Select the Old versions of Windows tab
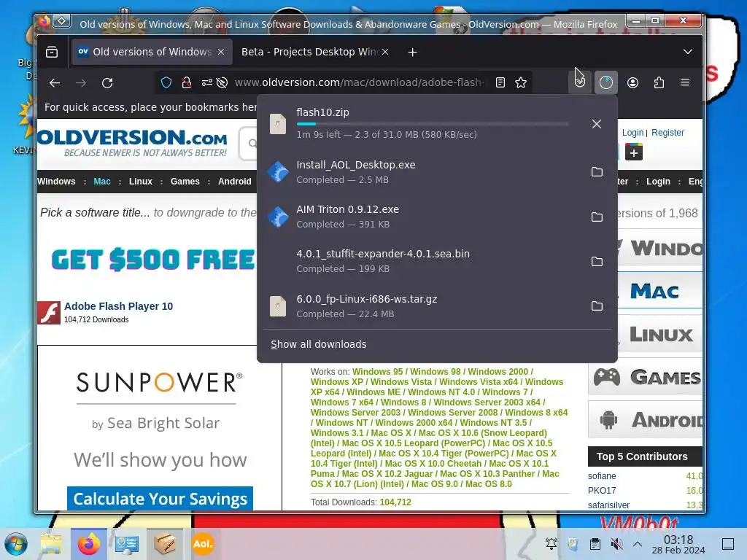This screenshot has width=747, height=560. (x=152, y=52)
